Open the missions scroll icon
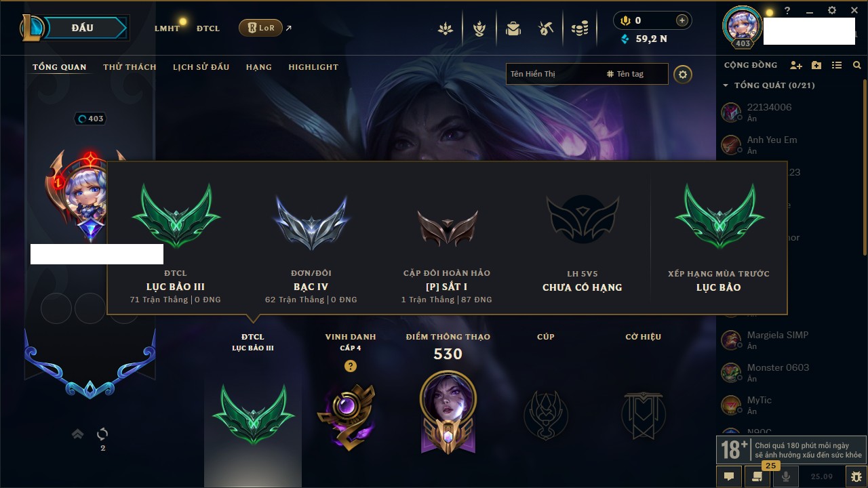Viewport: 868px width, 488px height. [x=757, y=476]
